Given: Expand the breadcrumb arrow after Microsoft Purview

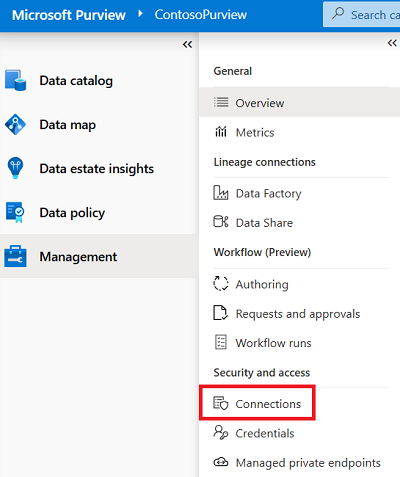Looking at the screenshot, I should pyautogui.click(x=140, y=14).
